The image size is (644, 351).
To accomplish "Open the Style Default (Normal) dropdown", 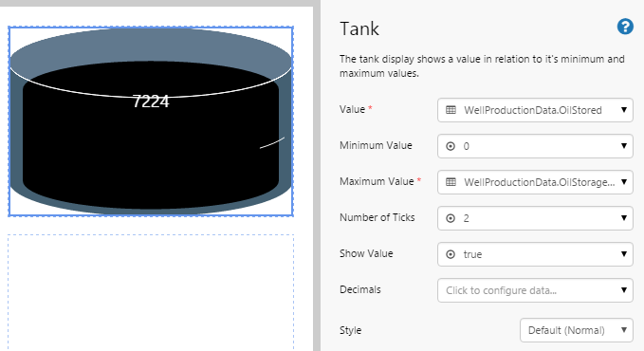I will (577, 330).
